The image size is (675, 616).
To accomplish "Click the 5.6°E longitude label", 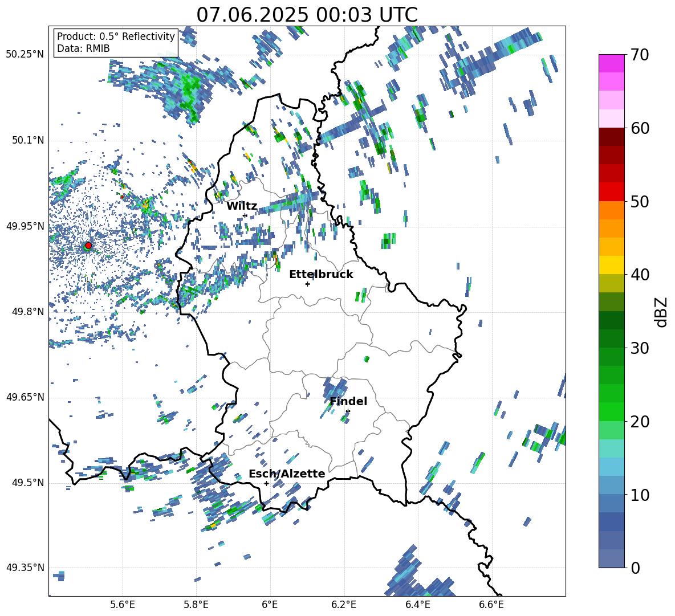I will pyautogui.click(x=122, y=605).
